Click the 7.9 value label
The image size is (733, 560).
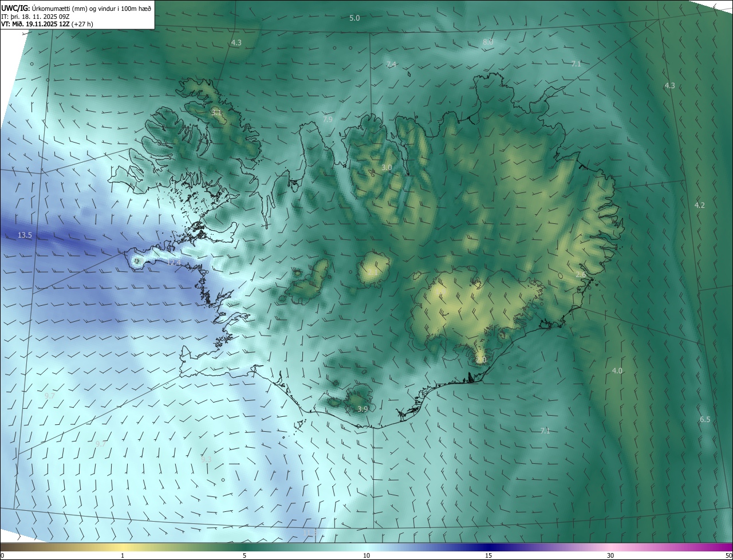click(327, 120)
